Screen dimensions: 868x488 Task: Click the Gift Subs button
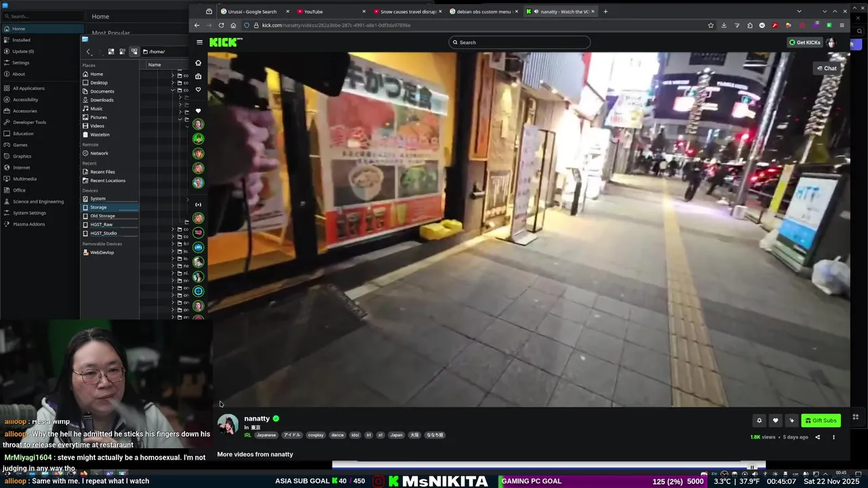pyautogui.click(x=821, y=420)
